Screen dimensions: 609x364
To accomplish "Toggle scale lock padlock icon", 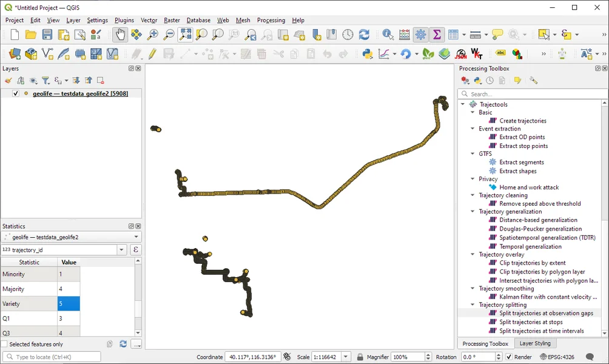I will [360, 357].
